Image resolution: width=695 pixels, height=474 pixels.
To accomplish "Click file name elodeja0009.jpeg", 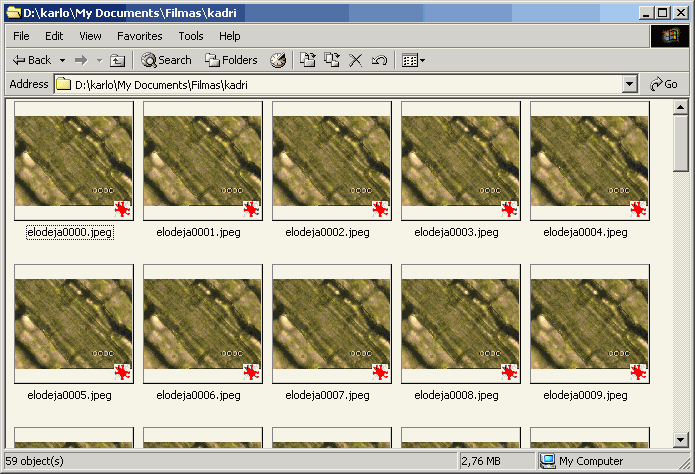I will [586, 395].
